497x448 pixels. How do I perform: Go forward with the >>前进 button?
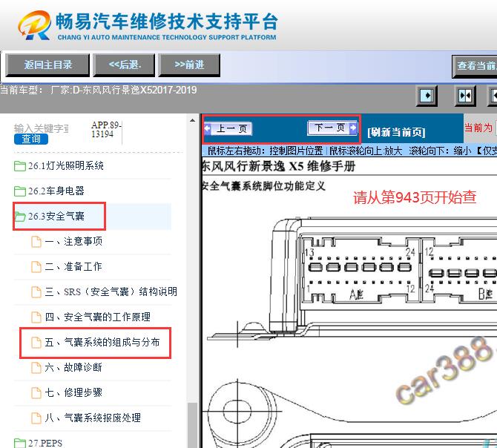(189, 65)
